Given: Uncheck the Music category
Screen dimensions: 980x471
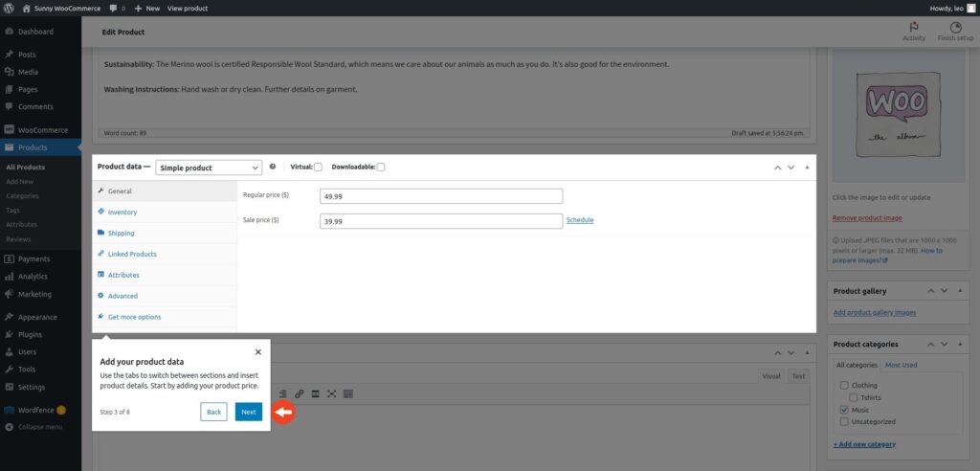Looking at the screenshot, I should coord(844,410).
